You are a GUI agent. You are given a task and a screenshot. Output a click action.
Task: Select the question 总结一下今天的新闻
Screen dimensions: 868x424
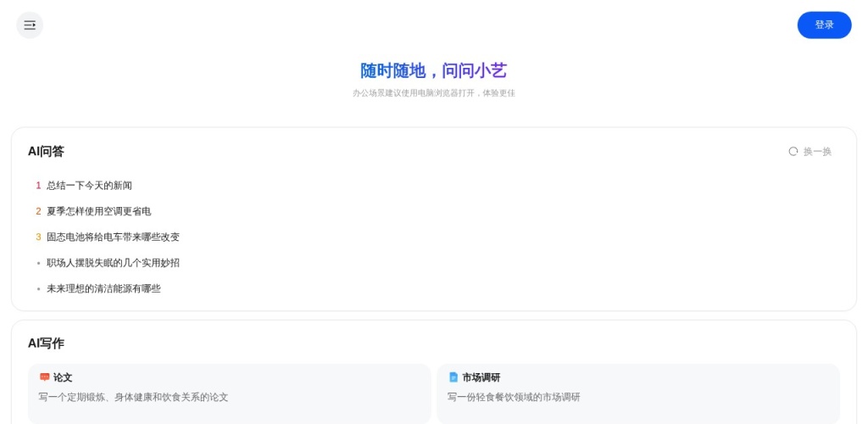89,186
